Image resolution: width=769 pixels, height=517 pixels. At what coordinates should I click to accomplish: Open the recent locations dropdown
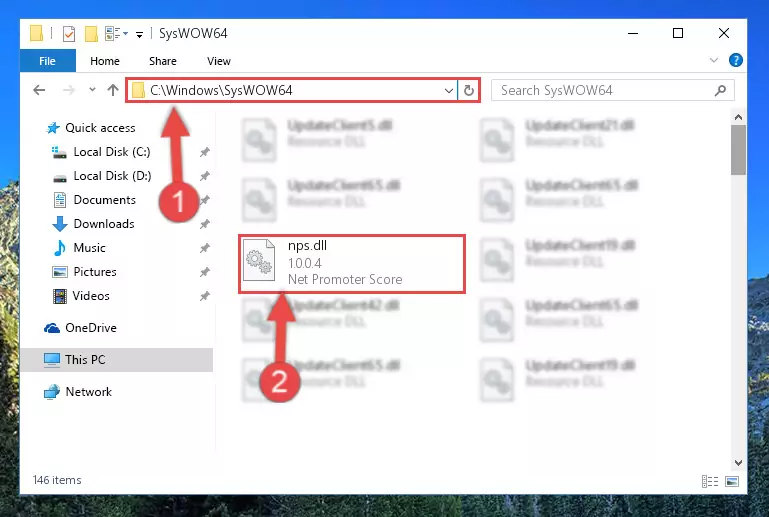tap(92, 90)
